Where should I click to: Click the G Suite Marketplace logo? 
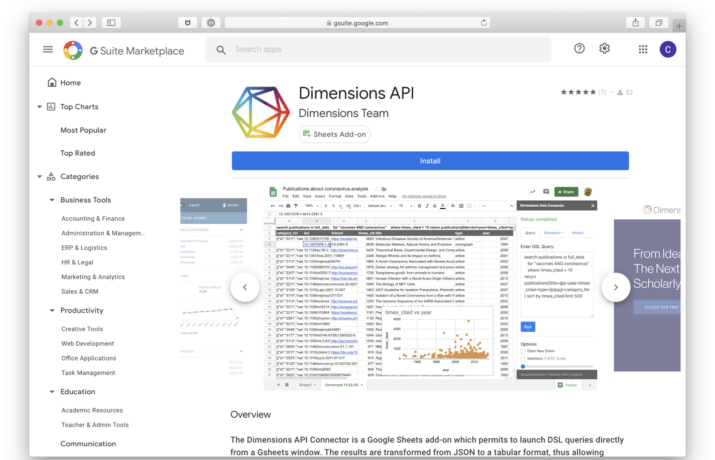point(123,50)
